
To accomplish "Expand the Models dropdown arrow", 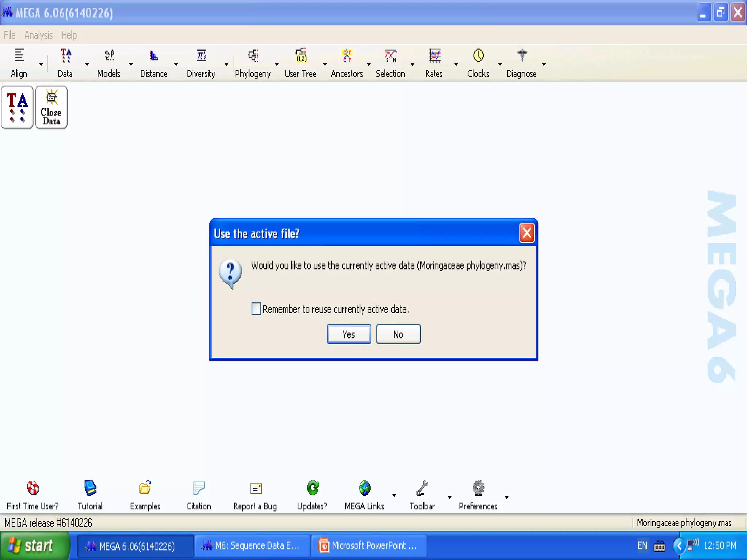I will click(131, 65).
